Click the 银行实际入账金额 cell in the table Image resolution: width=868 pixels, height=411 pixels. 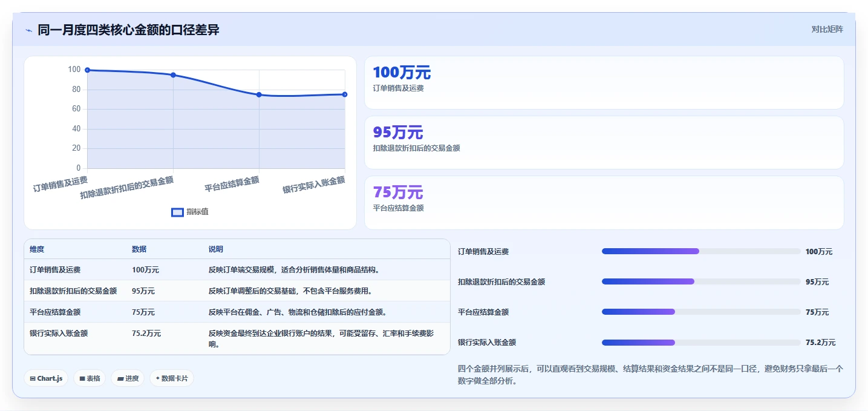pyautogui.click(x=59, y=334)
